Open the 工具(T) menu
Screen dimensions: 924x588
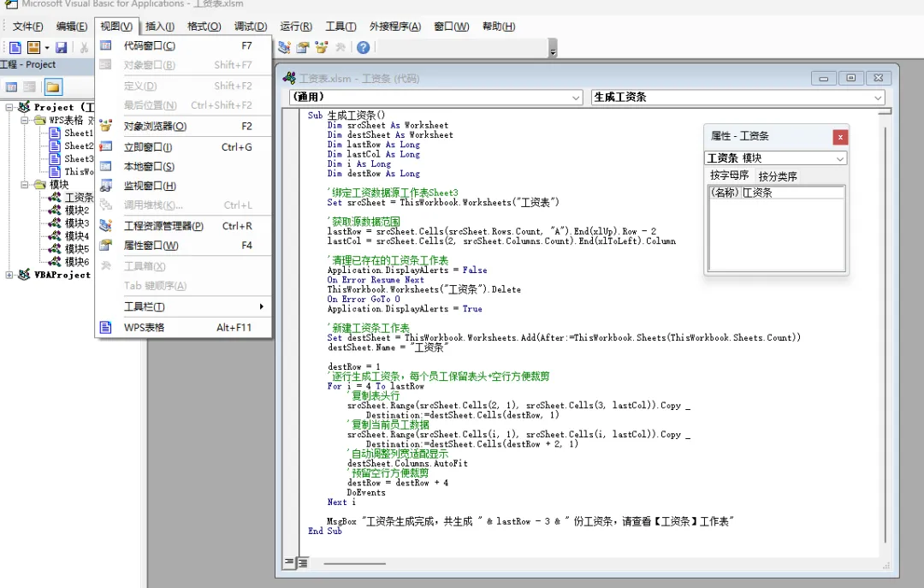tap(341, 27)
